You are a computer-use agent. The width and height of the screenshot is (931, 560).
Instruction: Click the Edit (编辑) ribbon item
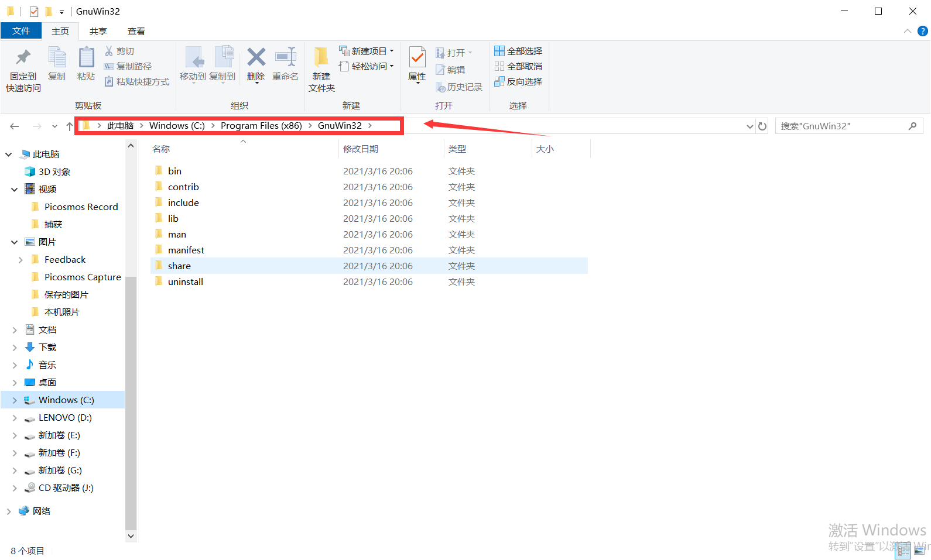[x=450, y=70]
